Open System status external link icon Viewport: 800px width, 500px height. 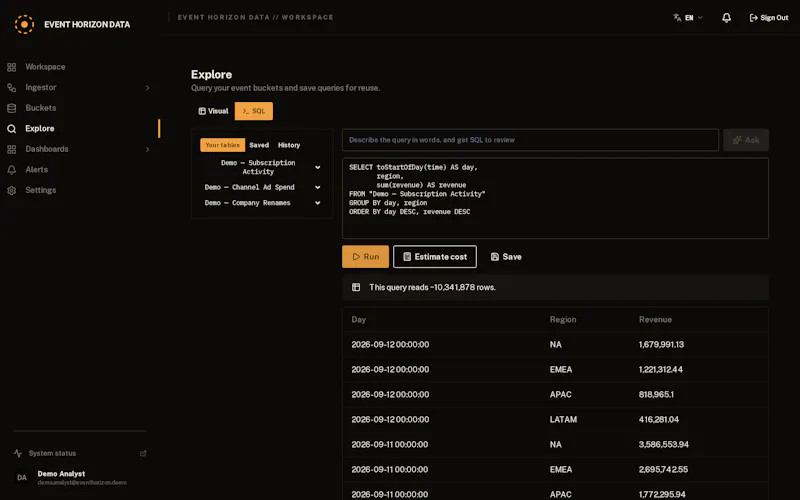coord(143,453)
